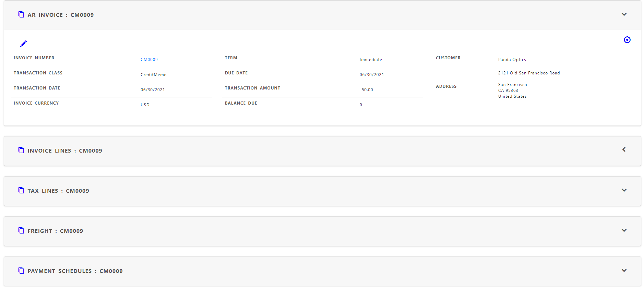644x287 pixels.
Task: Click the copy icon beside Freight header
Action: click(21, 230)
